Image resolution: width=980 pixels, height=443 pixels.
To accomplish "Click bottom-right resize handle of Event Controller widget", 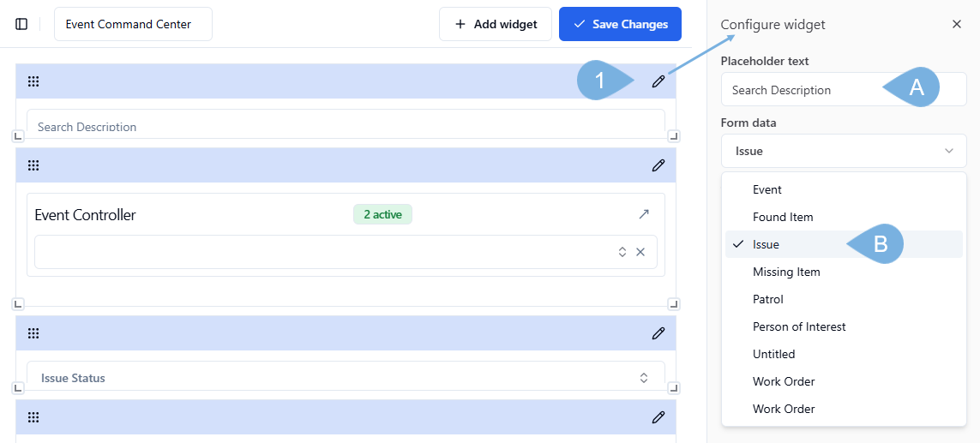I will tap(674, 303).
